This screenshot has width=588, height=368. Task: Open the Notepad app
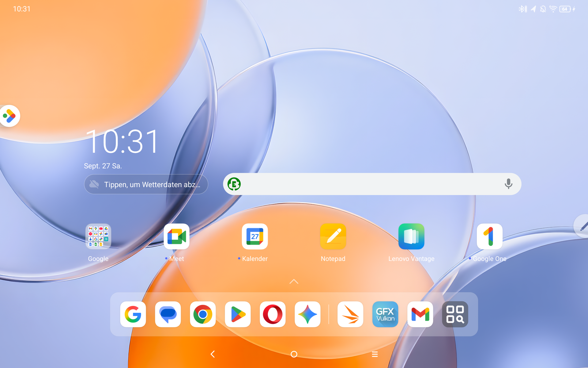(x=333, y=236)
